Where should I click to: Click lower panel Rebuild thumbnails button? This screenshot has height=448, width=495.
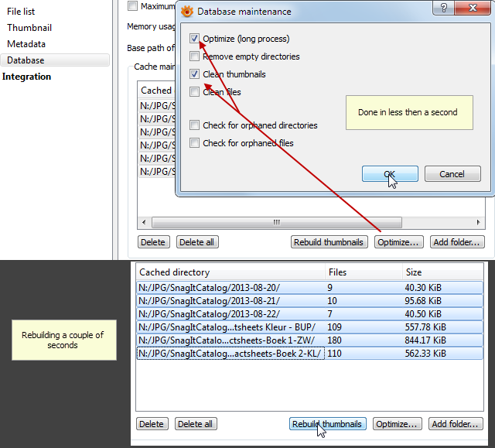[327, 424]
